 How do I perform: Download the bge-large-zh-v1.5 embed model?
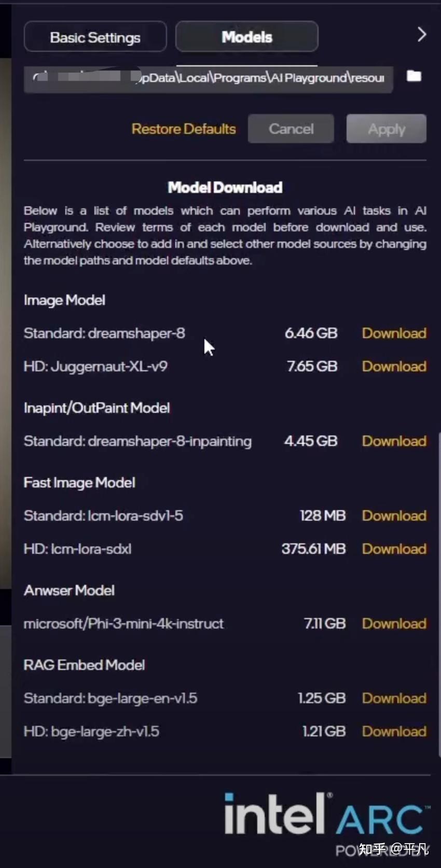point(394,732)
